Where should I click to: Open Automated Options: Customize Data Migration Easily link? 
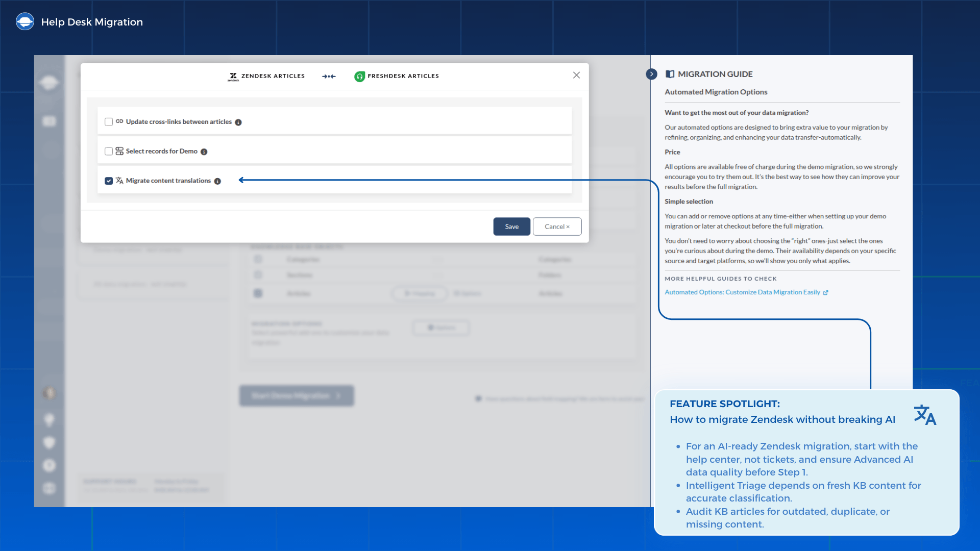(743, 292)
